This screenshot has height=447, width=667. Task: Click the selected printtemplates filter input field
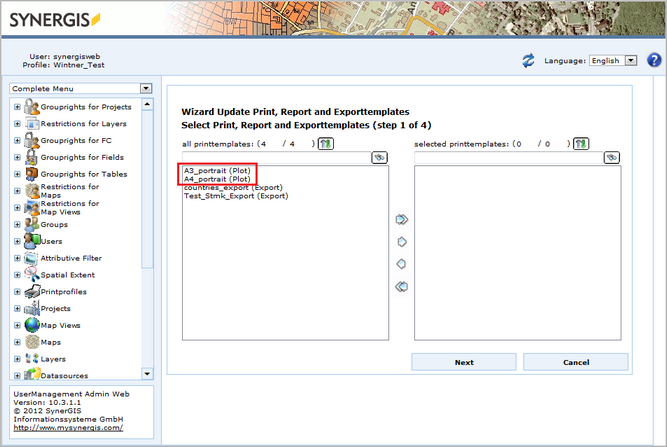[509, 157]
